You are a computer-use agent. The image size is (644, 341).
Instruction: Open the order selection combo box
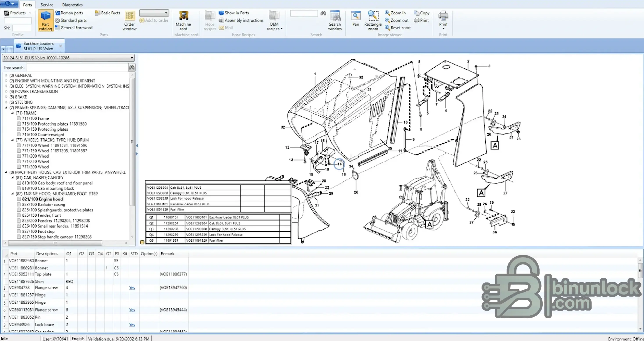click(x=154, y=13)
